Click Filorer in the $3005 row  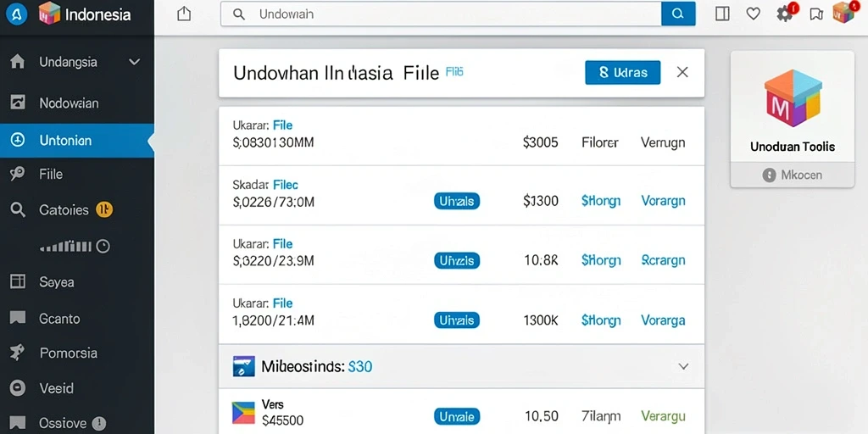point(600,142)
